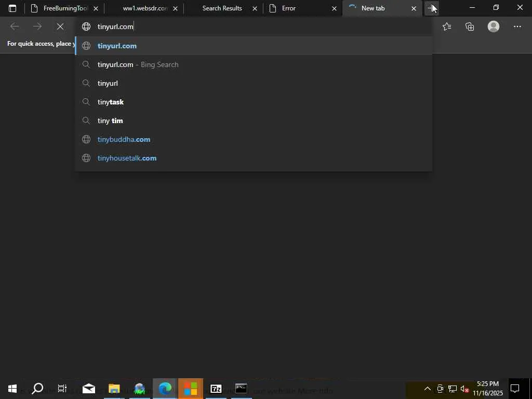
Task: Restore down the Edge window
Action: [x=496, y=7]
